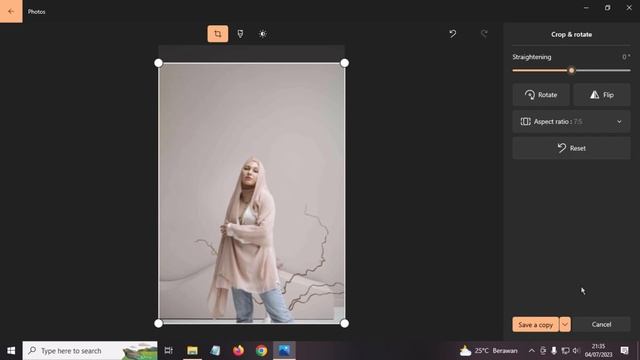Show hidden system tray icons
The width and height of the screenshot is (640, 360).
531,351
